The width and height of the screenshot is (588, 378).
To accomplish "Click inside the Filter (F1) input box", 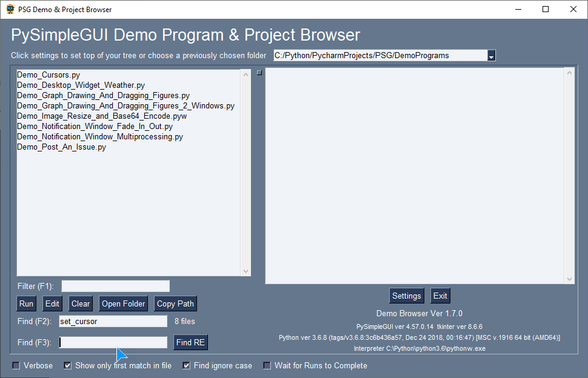I will point(115,285).
